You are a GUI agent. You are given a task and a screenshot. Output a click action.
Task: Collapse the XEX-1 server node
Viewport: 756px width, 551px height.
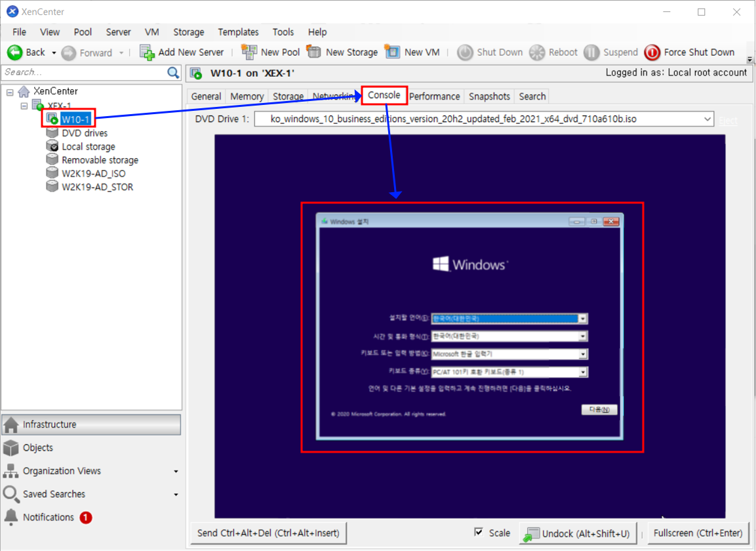[24, 106]
